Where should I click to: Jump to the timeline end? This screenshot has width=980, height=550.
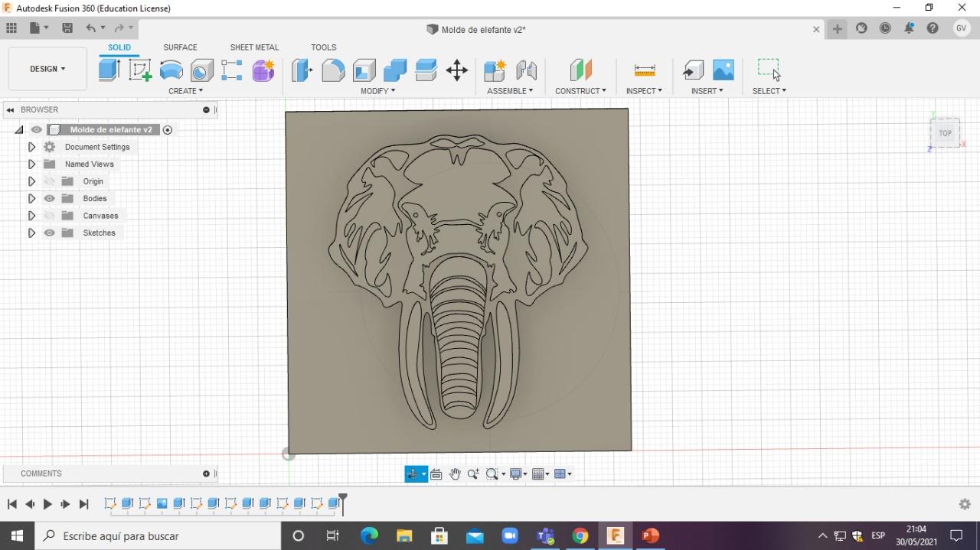(84, 504)
